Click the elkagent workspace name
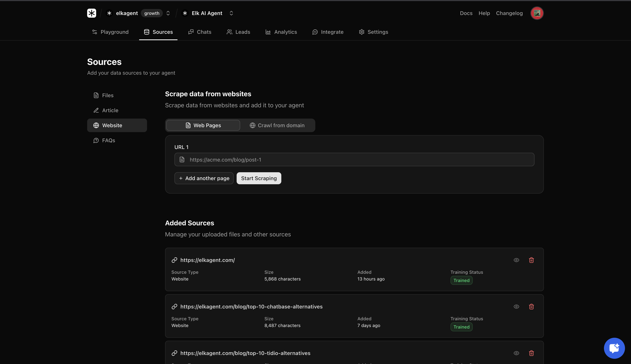Screen dimensions: 631x364 [x=127, y=13]
